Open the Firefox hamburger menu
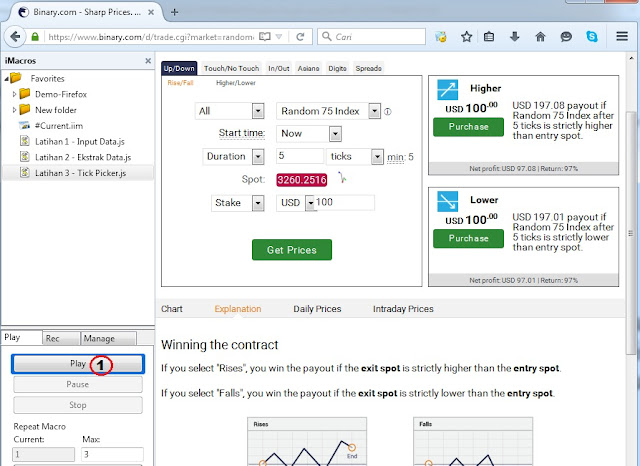The height and width of the screenshot is (466, 640). 622,36
